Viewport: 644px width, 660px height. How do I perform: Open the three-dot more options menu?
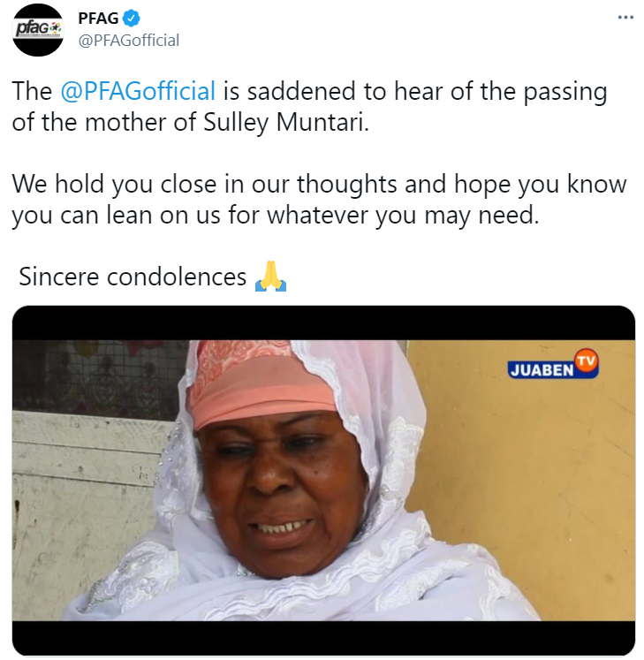click(625, 18)
